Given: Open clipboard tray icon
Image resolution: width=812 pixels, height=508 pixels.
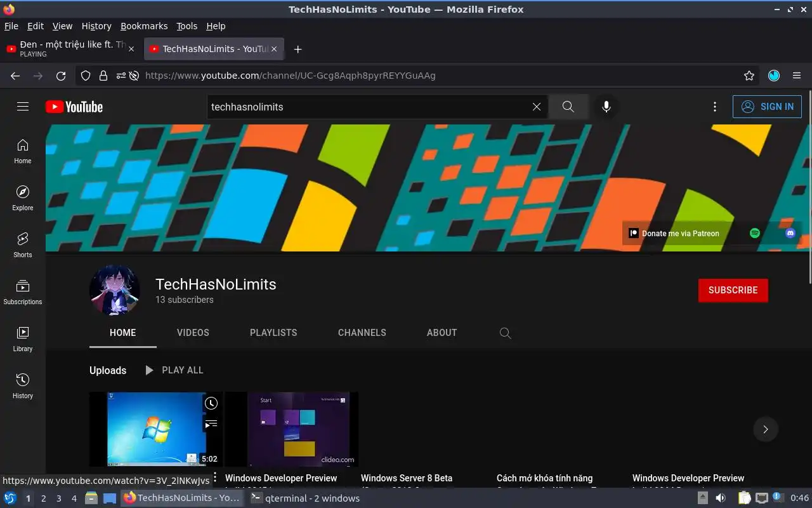Looking at the screenshot, I should pos(744,498).
